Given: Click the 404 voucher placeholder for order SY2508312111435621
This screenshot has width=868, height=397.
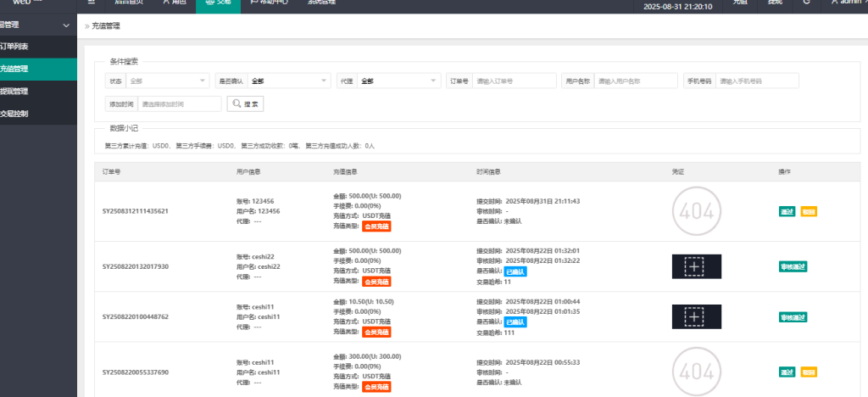Looking at the screenshot, I should tap(696, 210).
